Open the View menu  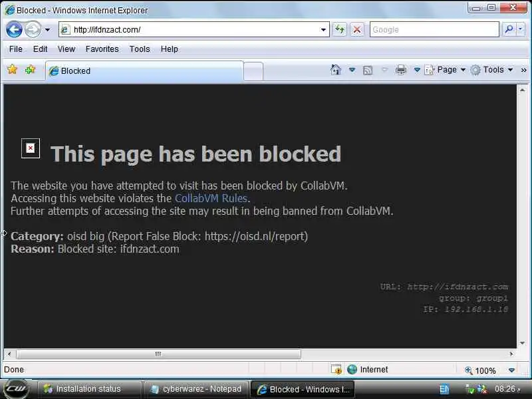(x=66, y=49)
